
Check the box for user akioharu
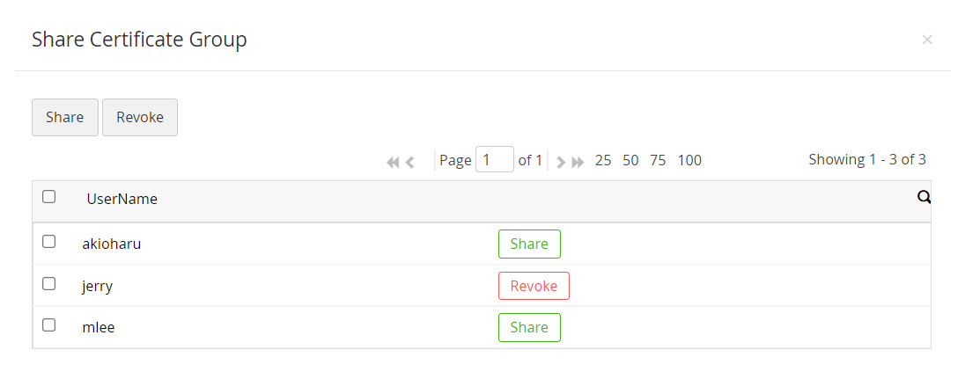(x=49, y=242)
